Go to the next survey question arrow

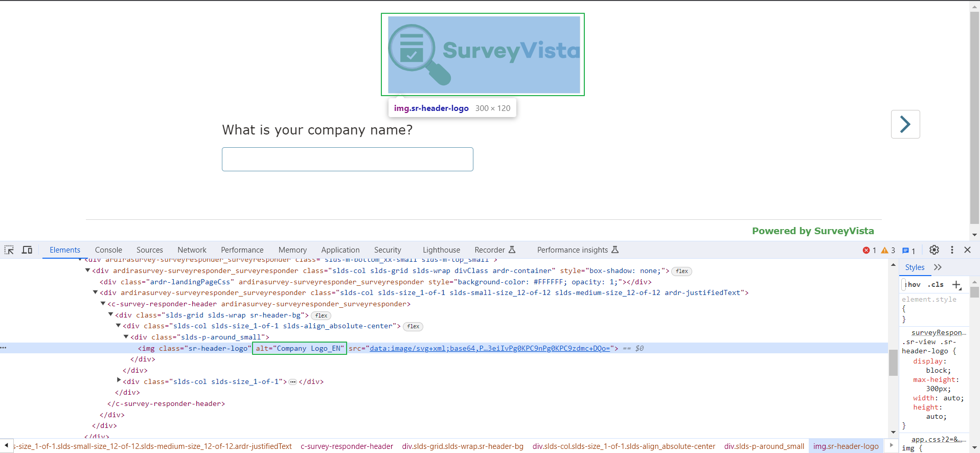[x=905, y=124]
